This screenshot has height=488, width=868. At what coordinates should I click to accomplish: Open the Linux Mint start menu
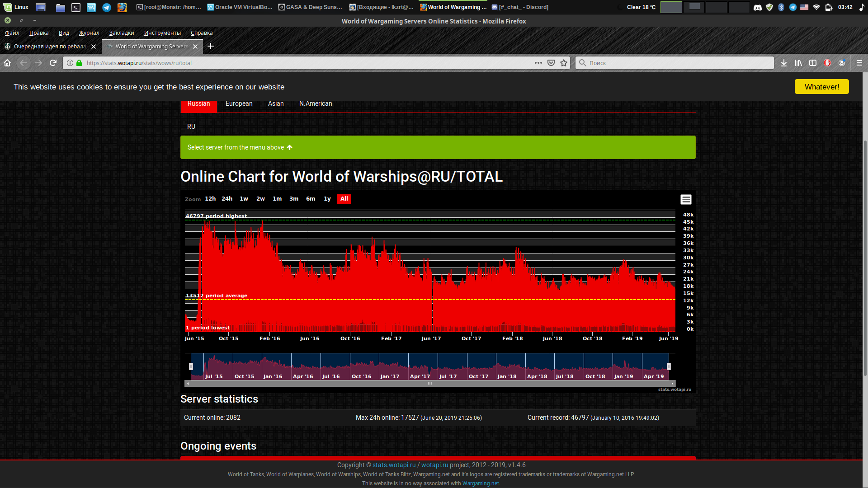16,7
